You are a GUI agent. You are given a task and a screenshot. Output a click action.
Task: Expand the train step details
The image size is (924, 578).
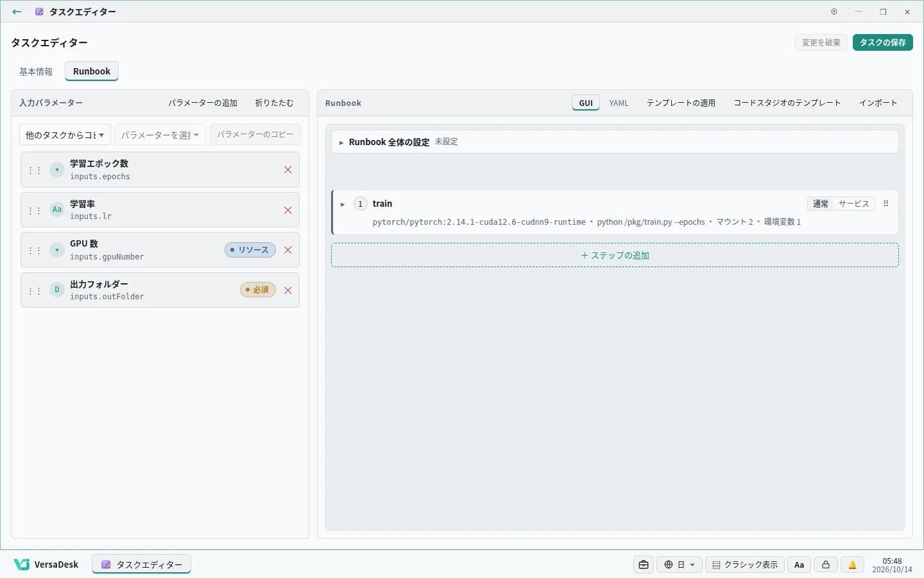coord(343,204)
